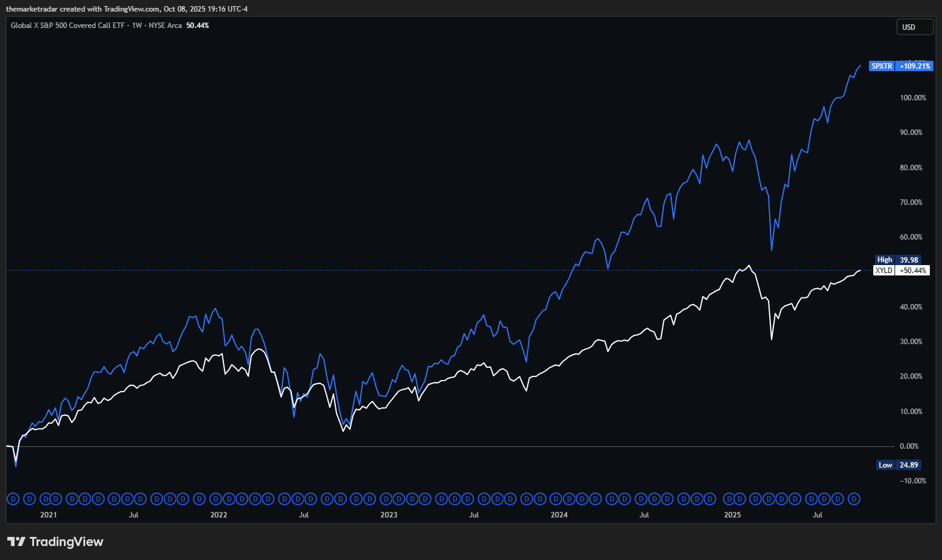This screenshot has height=560, width=942.
Task: Click the TradingView logo icon at bottom left
Action: (x=16, y=542)
